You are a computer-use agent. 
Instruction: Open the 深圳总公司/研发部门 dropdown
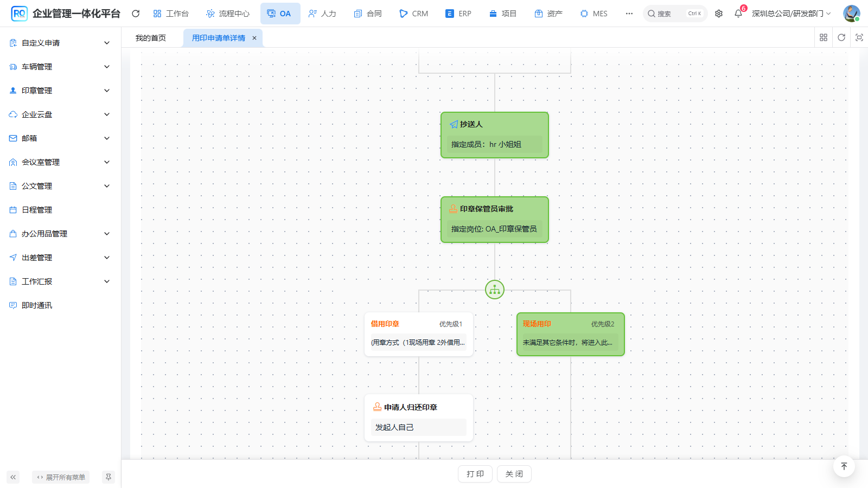coord(791,14)
